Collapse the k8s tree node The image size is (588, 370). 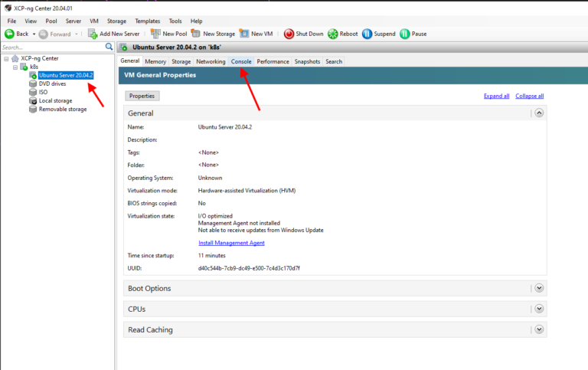click(x=15, y=67)
